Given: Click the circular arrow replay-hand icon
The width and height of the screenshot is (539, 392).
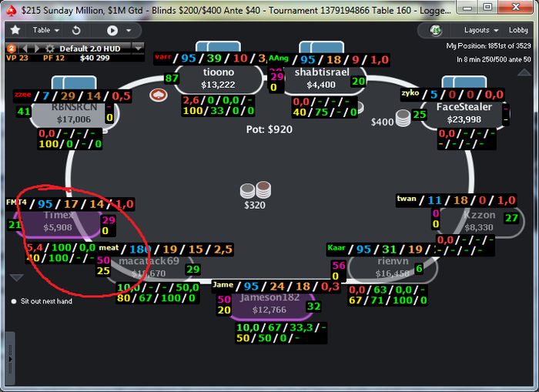Looking at the screenshot, I should [x=76, y=30].
